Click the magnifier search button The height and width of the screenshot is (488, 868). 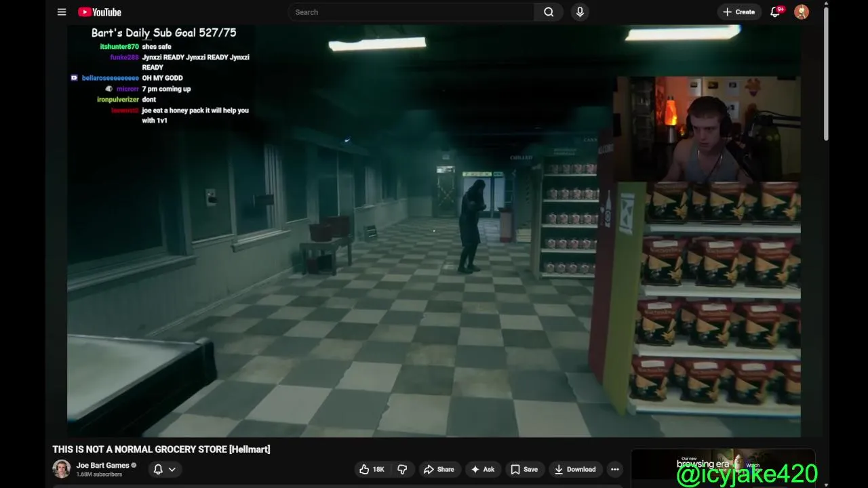click(549, 12)
